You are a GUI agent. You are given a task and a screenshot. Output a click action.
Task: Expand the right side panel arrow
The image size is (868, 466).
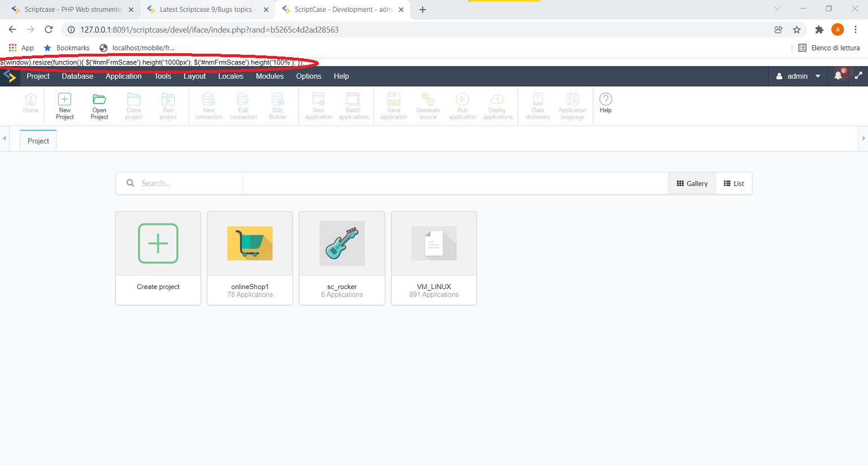point(863,138)
